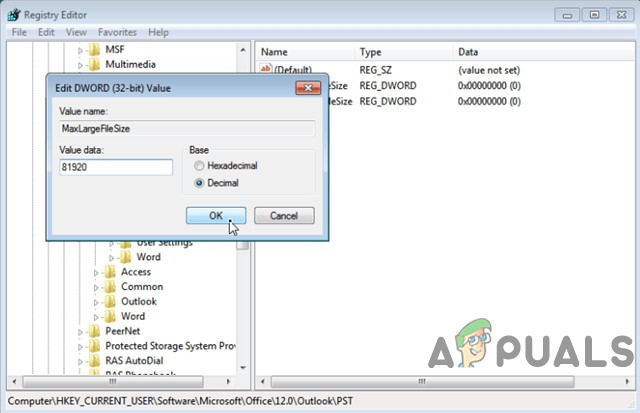Select the PeerNet key in tree

point(122,331)
